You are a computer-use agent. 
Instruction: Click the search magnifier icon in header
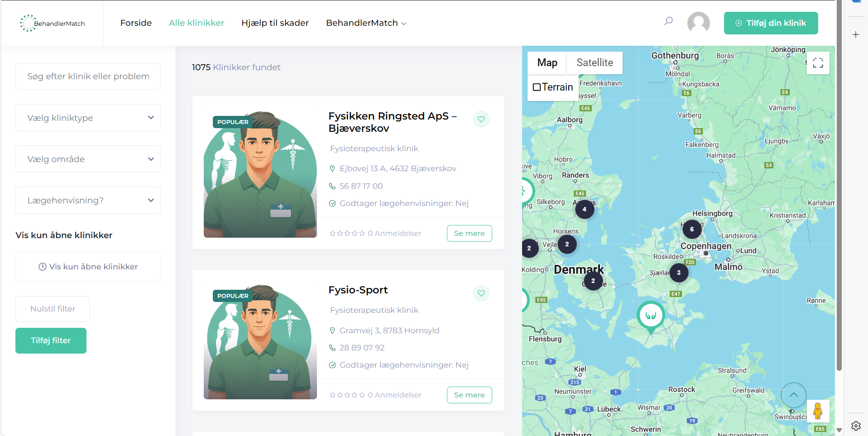(668, 21)
